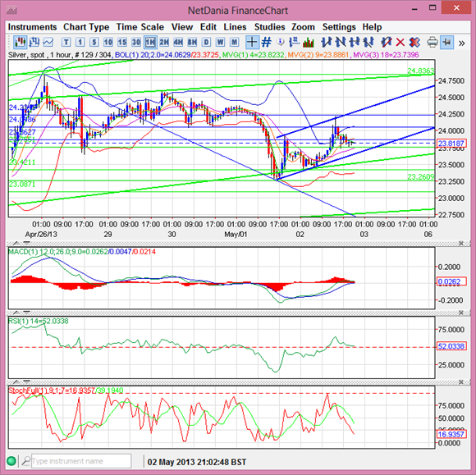Image resolution: width=476 pixels, height=475 pixels.
Task: Click the green connection status indicator
Action: point(11,461)
